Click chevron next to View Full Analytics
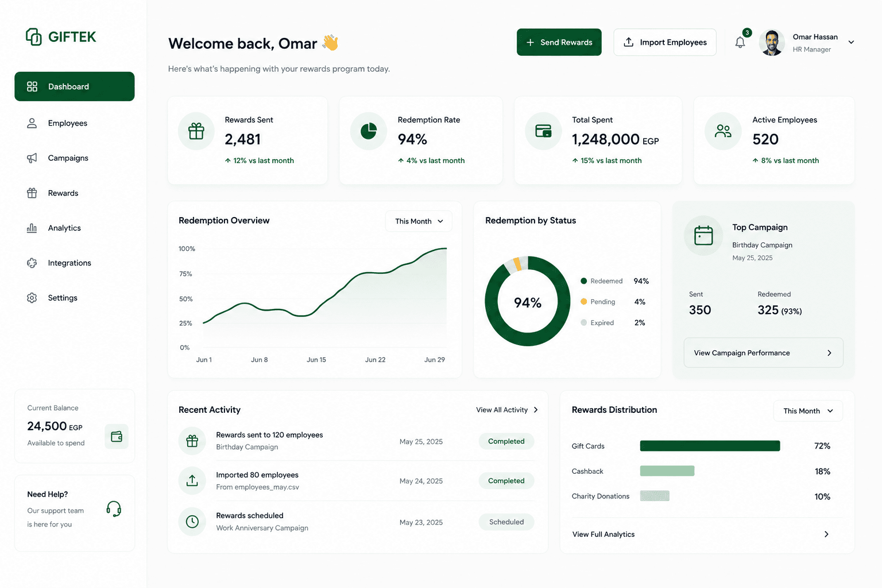This screenshot has width=882, height=588. 826,534
